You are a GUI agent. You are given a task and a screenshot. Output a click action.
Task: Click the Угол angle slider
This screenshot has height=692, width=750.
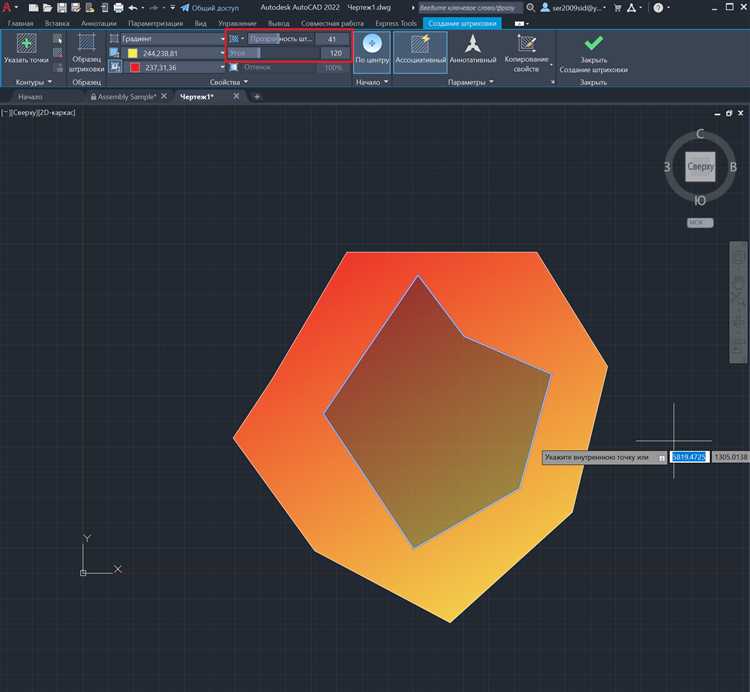click(273, 53)
